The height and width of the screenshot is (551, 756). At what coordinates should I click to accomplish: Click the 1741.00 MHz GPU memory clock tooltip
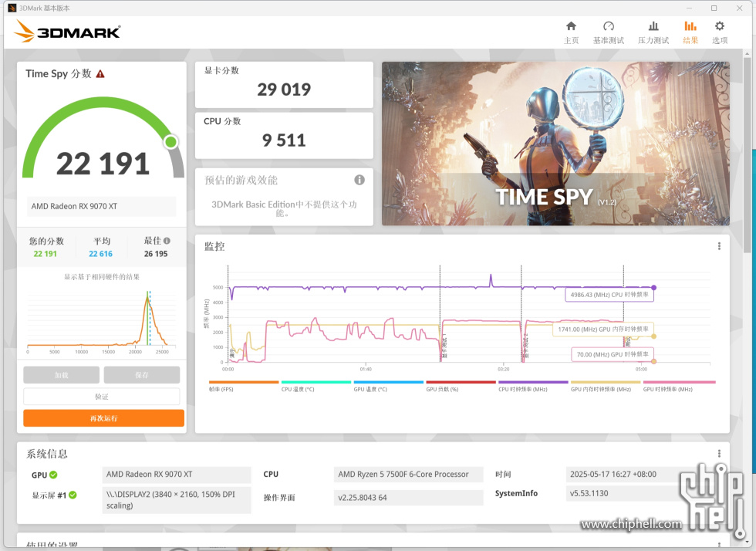click(603, 329)
